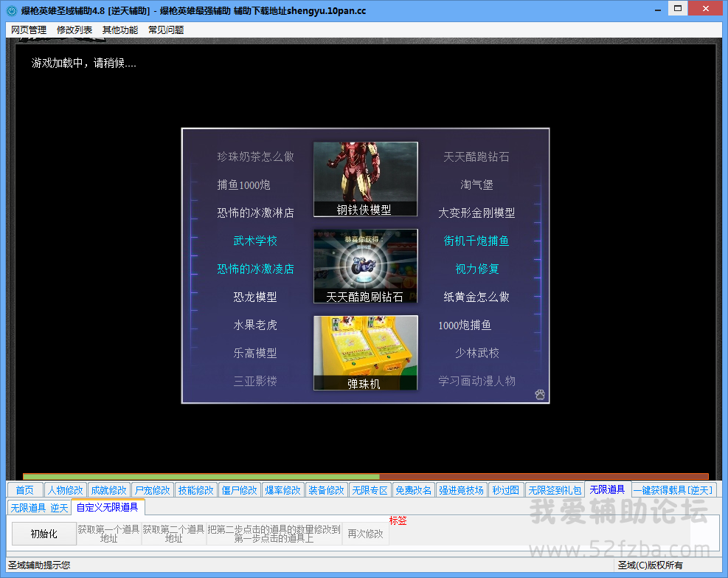Viewport: 728px width, 578px height.
Task: Switch to the 僵尸修改 tab
Action: pyautogui.click(x=239, y=490)
